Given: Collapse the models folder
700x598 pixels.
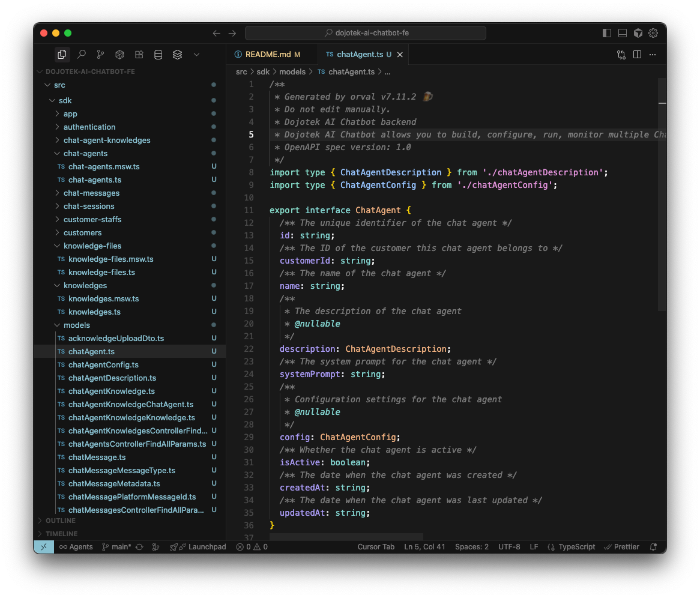Looking at the screenshot, I should [x=76, y=325].
